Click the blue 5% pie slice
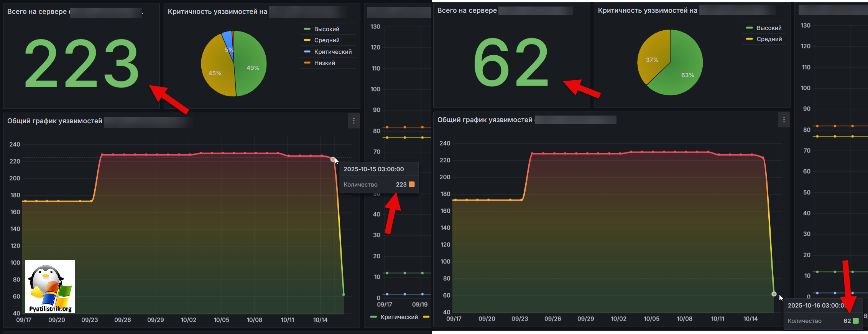 [228, 40]
